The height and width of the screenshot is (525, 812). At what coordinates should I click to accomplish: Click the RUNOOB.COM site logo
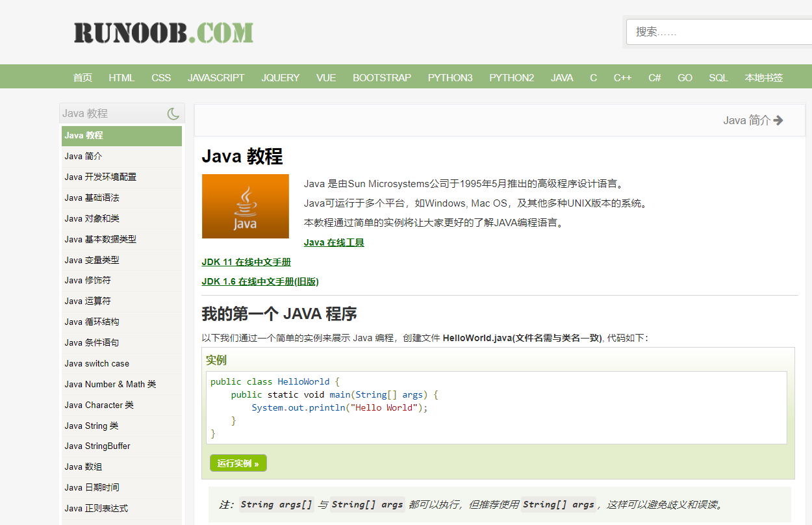[164, 32]
